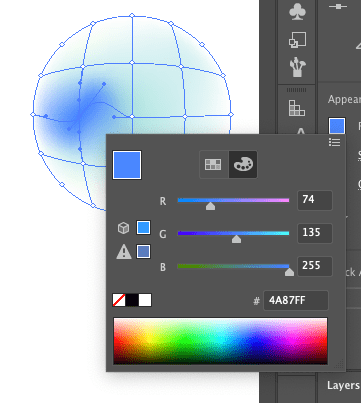Viewport: 361px width, 403px height.
Task: Click the in-gamut color correction swatch
Action: pyautogui.click(x=143, y=252)
